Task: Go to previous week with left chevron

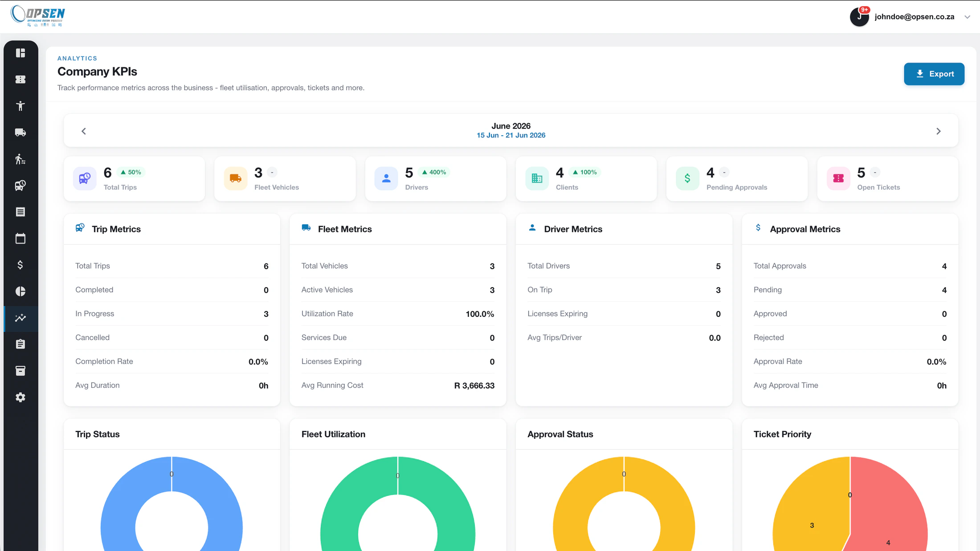Action: (x=84, y=131)
